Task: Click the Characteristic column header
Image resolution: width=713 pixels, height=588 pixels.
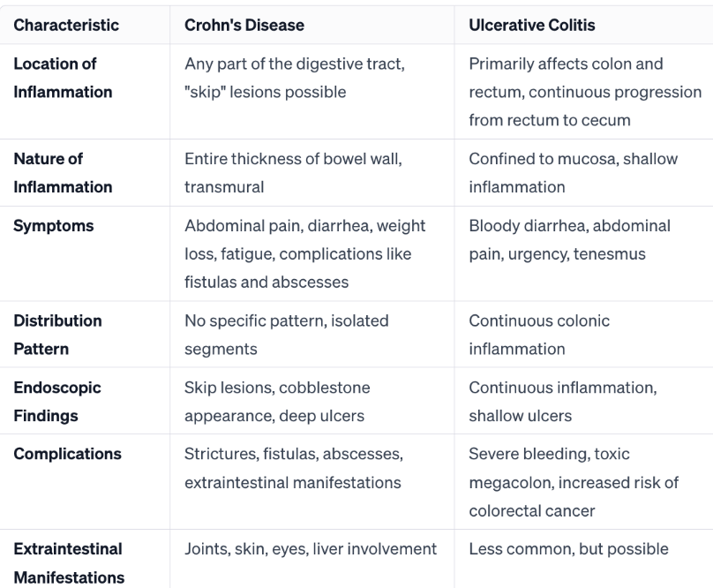Action: [66, 26]
